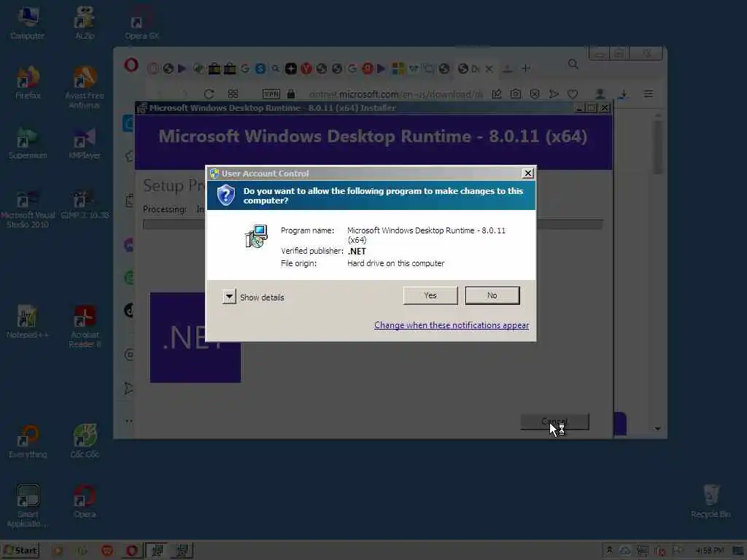Open the Smart Application desktop shortcut
Image resolution: width=747 pixels, height=560 pixels.
[28, 506]
